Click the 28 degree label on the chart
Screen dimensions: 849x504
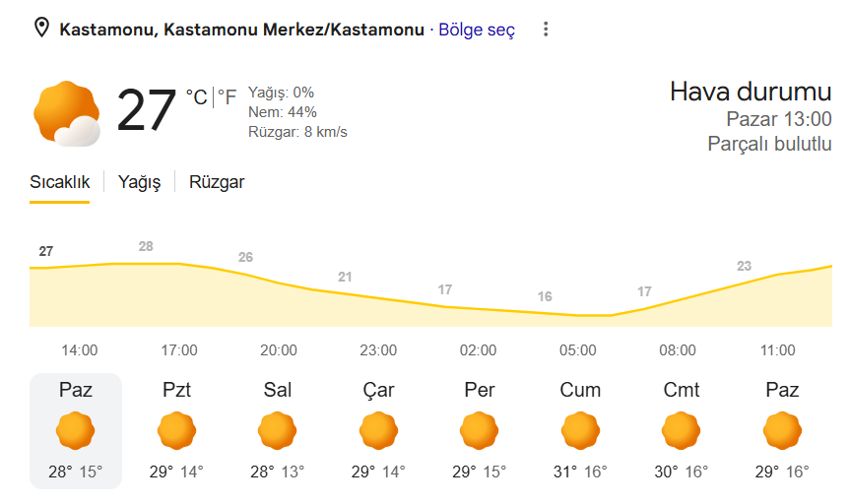[x=146, y=246]
